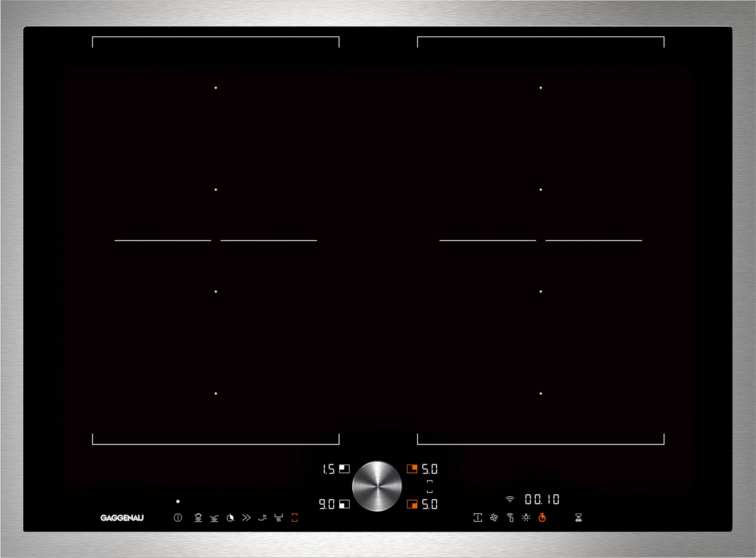Tap the frying sensor pan icon
Viewport: 756px width, 558px height.
coord(214,518)
